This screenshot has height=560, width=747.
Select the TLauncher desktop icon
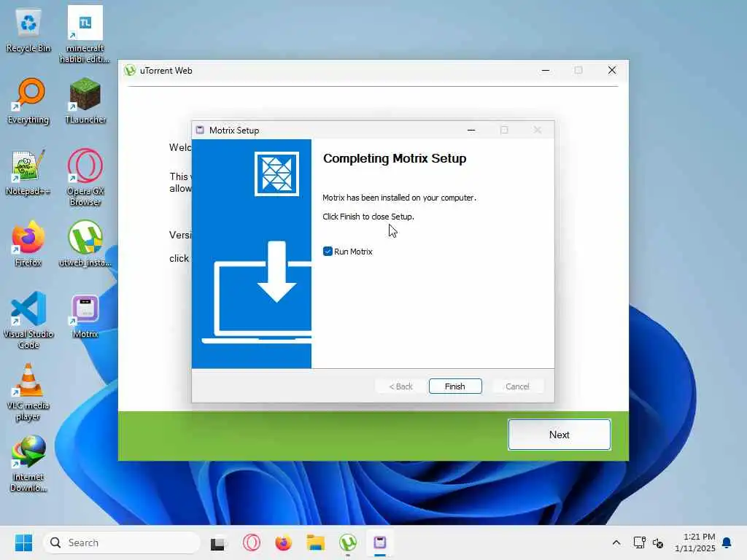click(85, 101)
